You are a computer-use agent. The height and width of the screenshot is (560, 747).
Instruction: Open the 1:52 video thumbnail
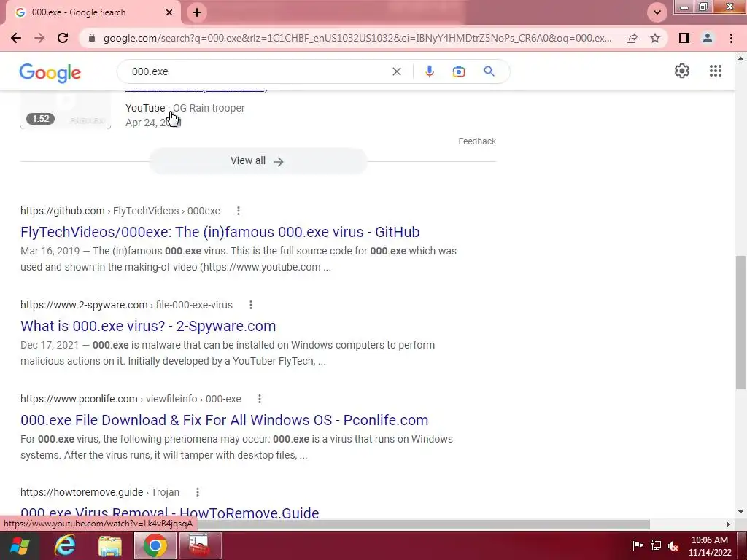(x=66, y=109)
